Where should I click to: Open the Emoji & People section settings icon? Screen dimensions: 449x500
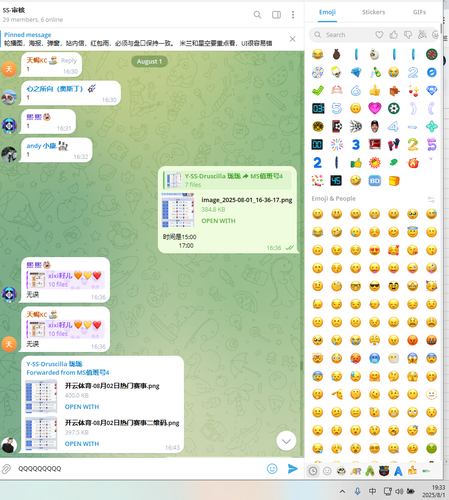(x=431, y=199)
